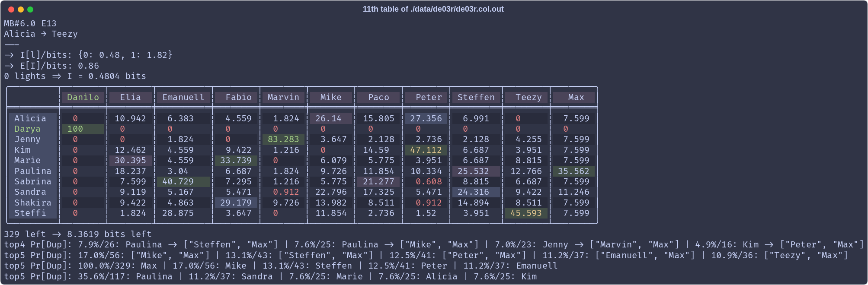Click the 'Alicia → Teezy' line
The height and width of the screenshot is (285, 868).
41,34
